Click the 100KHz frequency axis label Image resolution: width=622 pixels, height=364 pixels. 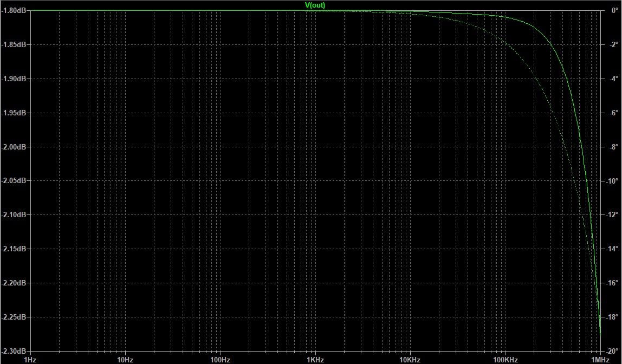(x=505, y=359)
